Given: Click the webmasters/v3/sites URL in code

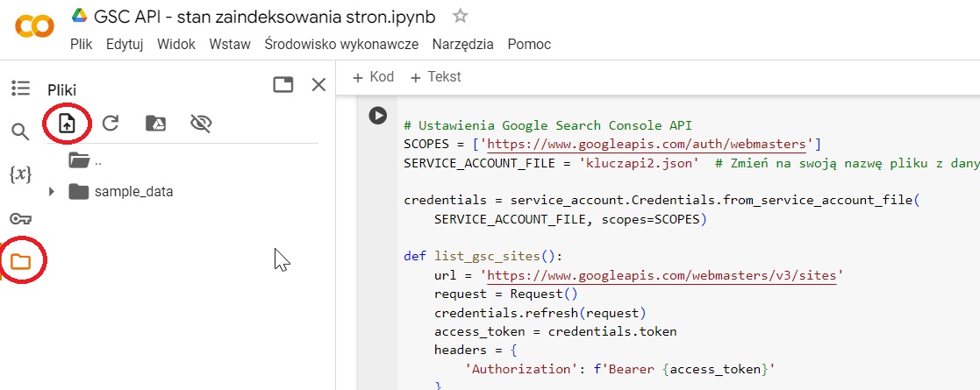Looking at the screenshot, I should 662,275.
